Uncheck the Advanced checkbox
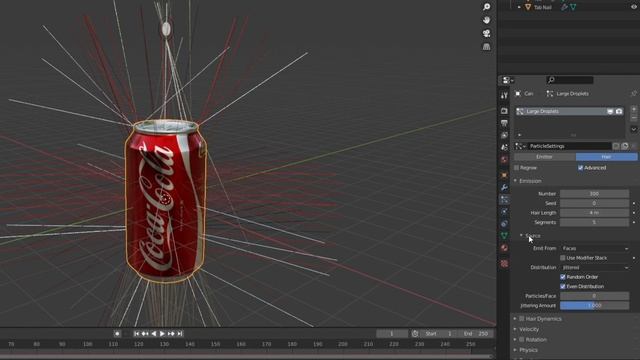The width and height of the screenshot is (640, 360). (x=581, y=168)
